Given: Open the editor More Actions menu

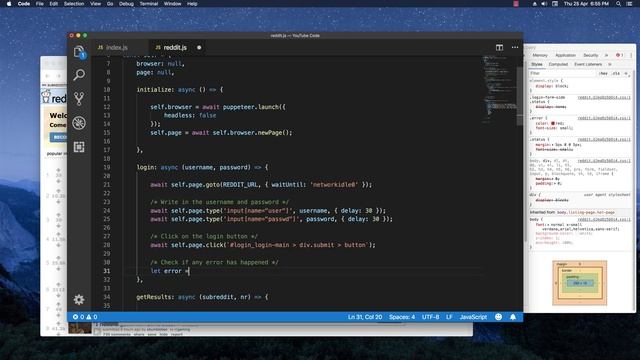Looking at the screenshot, I should pos(515,47).
